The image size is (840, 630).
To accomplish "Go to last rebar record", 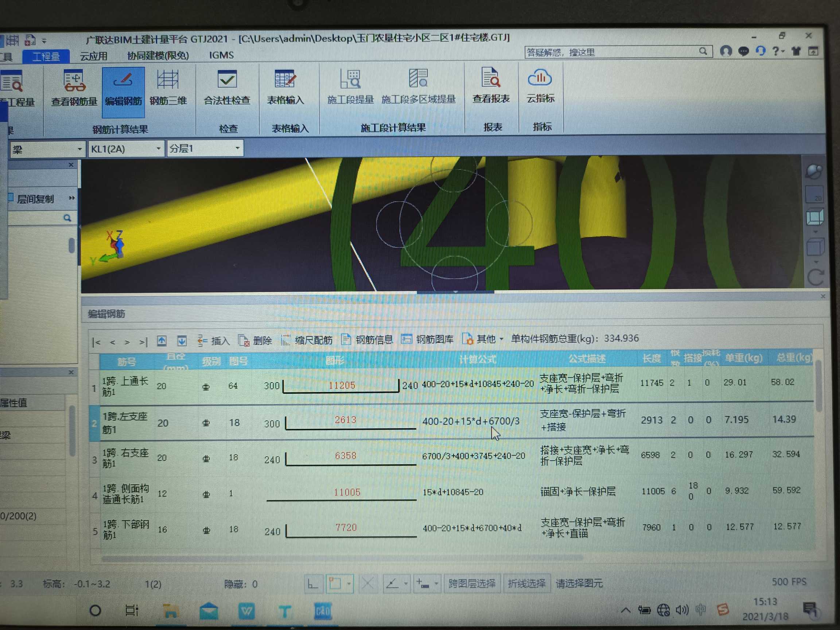I will tap(143, 342).
